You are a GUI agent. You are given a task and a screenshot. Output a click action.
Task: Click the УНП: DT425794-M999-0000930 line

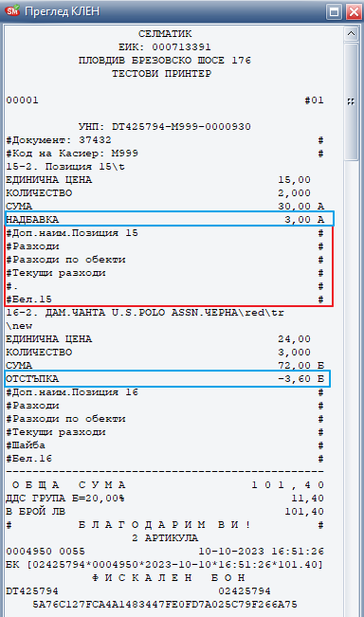coord(165,127)
